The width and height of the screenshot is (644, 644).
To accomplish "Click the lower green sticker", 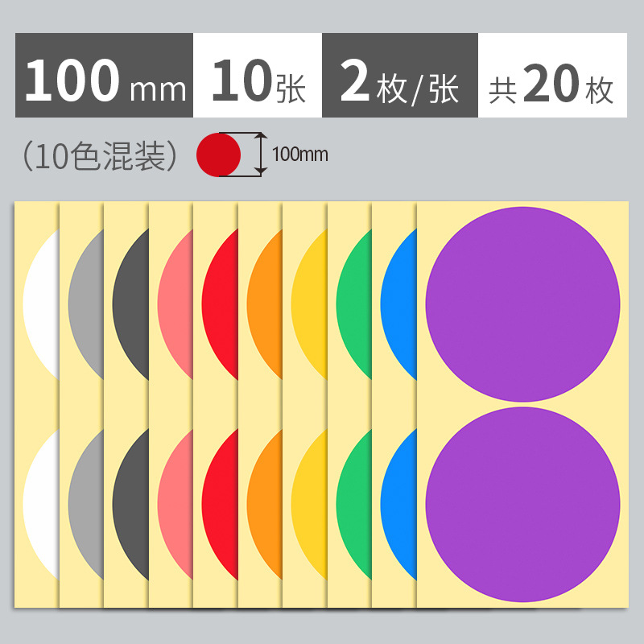I will (x=355, y=505).
